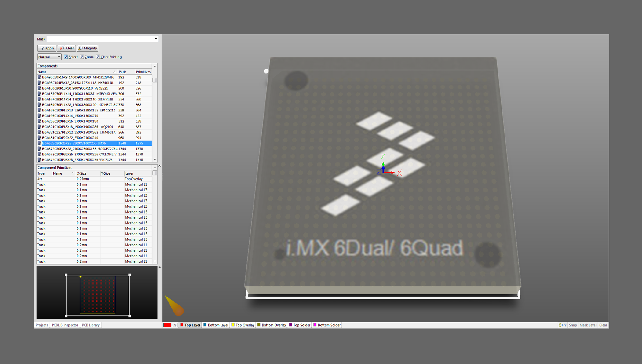Viewport: 642px width, 364px height.
Task: Collapse the Component Primitives section arrow
Action: tap(155, 168)
